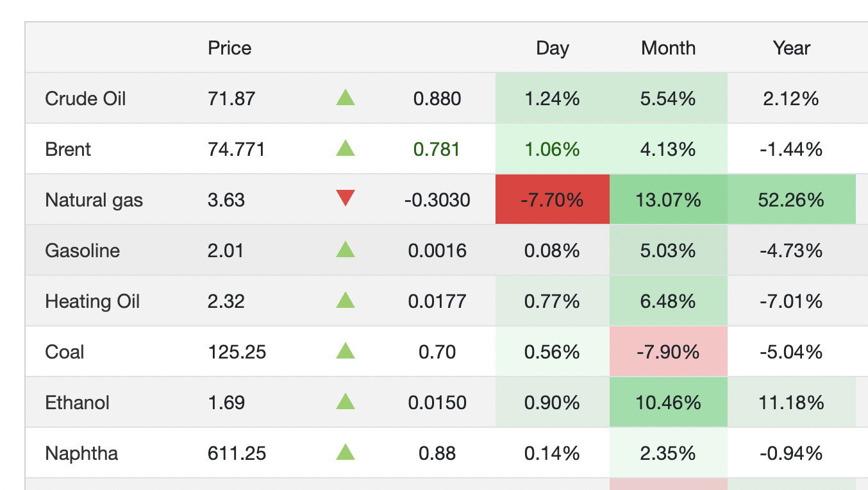Viewport: 868px width, 490px height.
Task: Click the green 0.781 change value for Brent
Action: tap(437, 149)
